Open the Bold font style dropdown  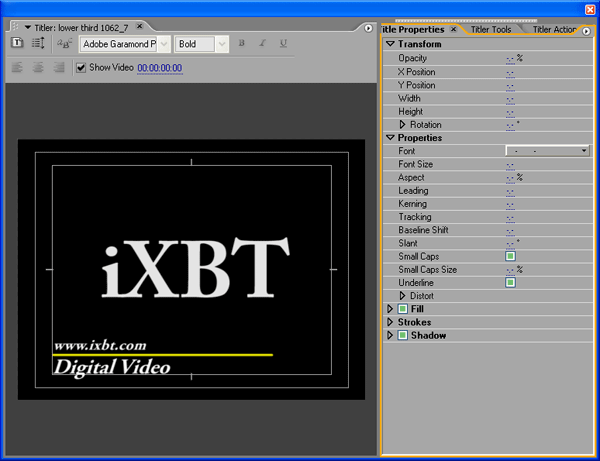point(222,44)
